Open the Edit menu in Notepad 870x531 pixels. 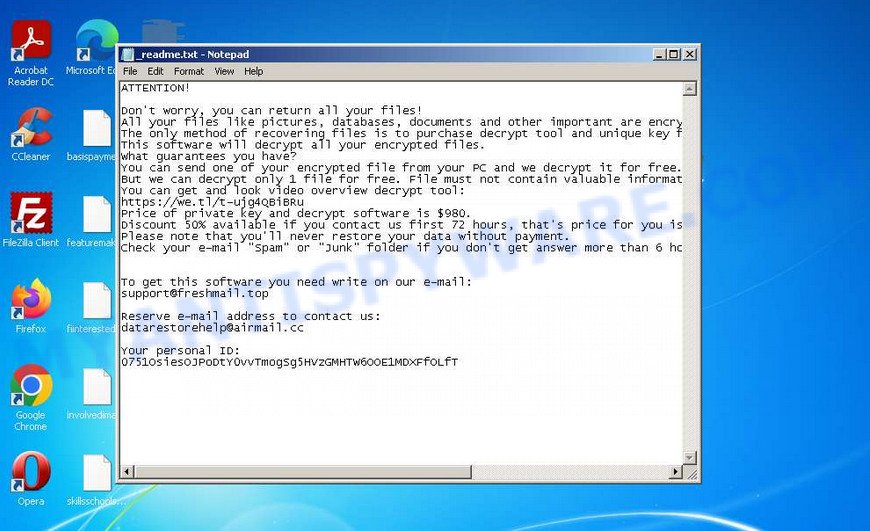pyautogui.click(x=155, y=71)
